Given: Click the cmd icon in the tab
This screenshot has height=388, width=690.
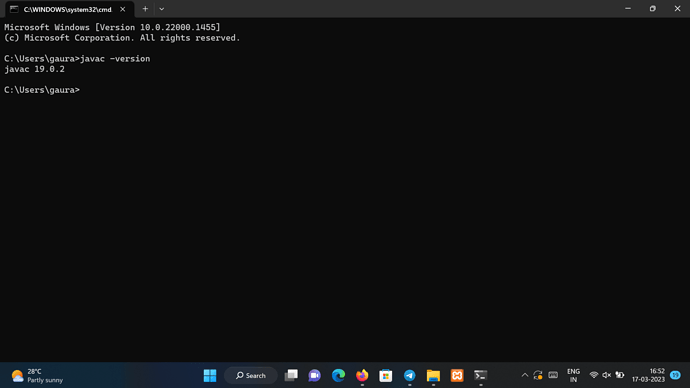Looking at the screenshot, I should tap(14, 9).
